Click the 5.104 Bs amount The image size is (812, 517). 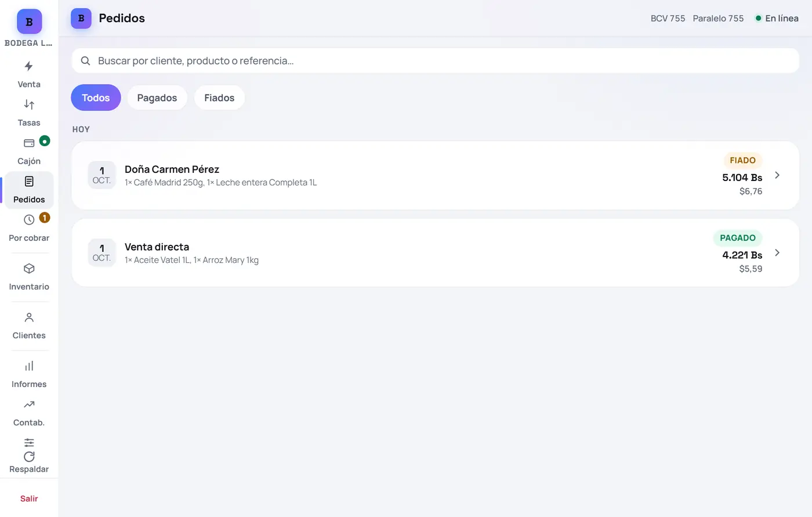click(742, 178)
